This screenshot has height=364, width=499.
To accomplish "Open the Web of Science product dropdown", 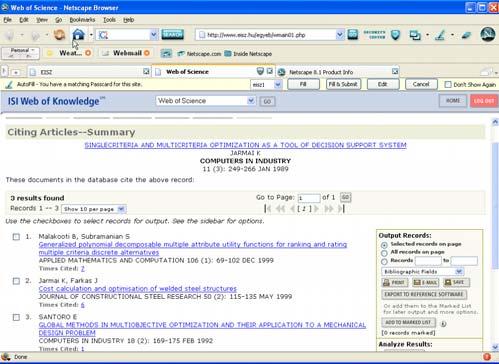I will tap(206, 101).
